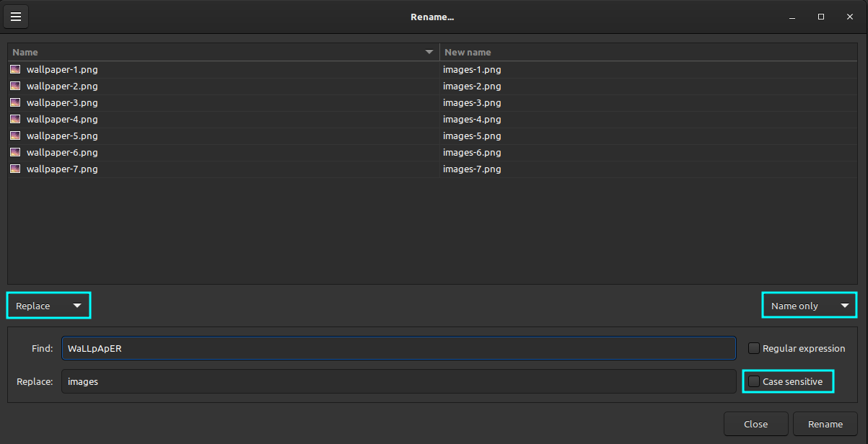Click the wallpaper-3.png image icon

click(15, 102)
